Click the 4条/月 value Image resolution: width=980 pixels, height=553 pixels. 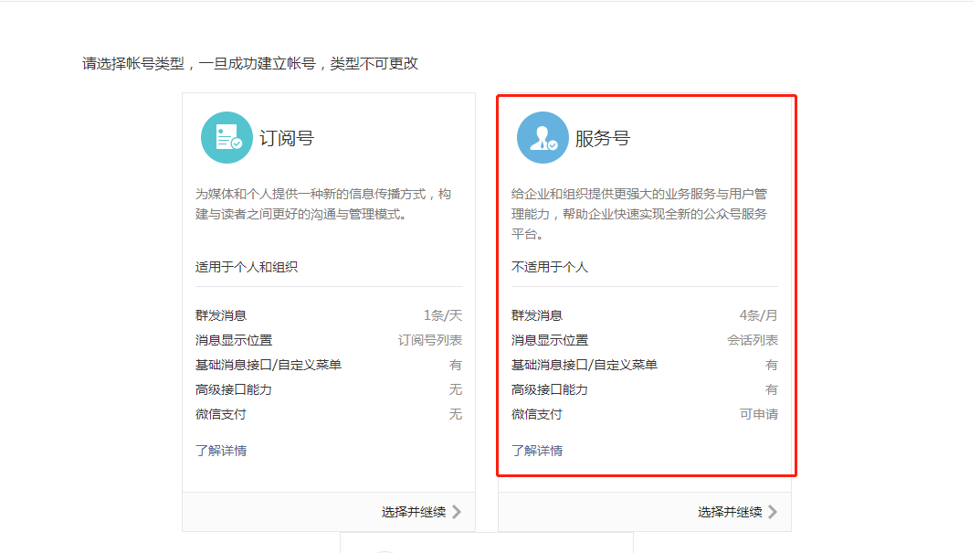759,315
